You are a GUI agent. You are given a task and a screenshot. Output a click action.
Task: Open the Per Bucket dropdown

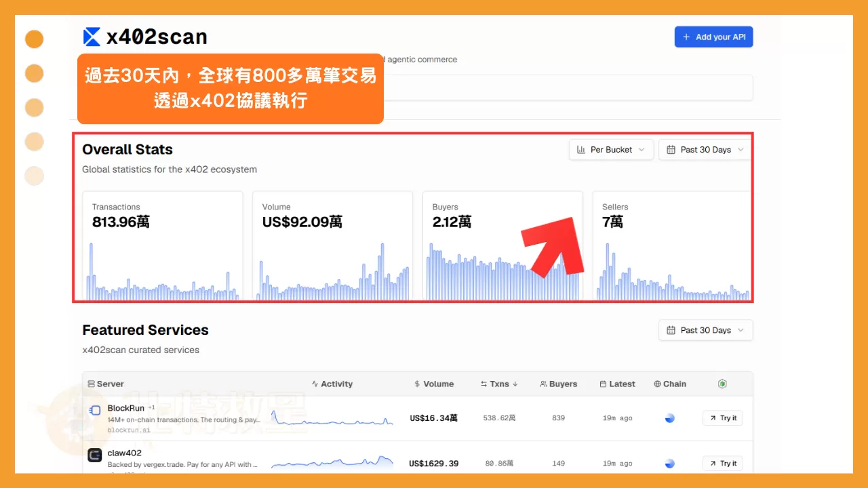click(x=611, y=150)
